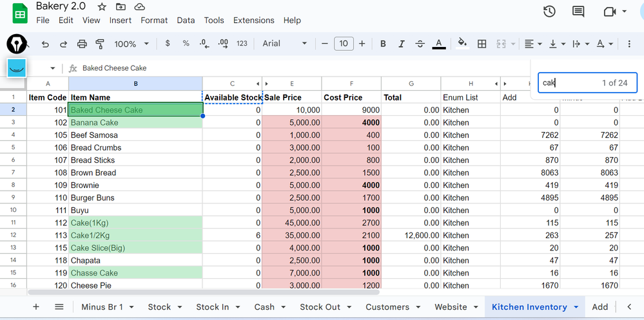Screen dimensions: 644x320
Task: Activate the paint format tool
Action: pos(100,44)
